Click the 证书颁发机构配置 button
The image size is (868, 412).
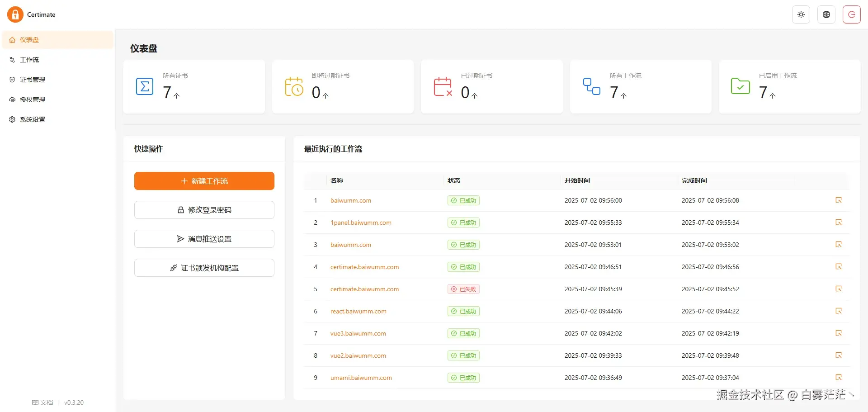click(204, 268)
